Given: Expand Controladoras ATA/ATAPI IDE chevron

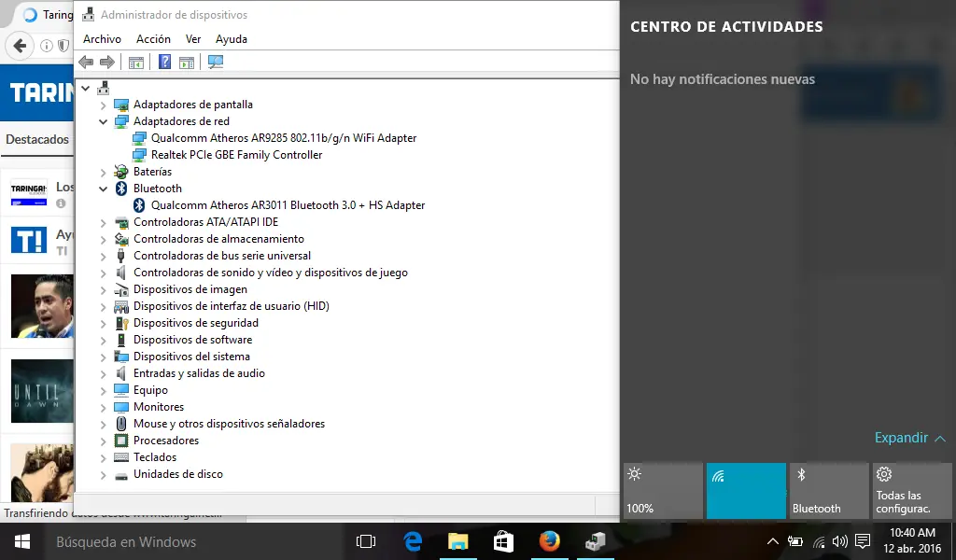Looking at the screenshot, I should tap(103, 223).
